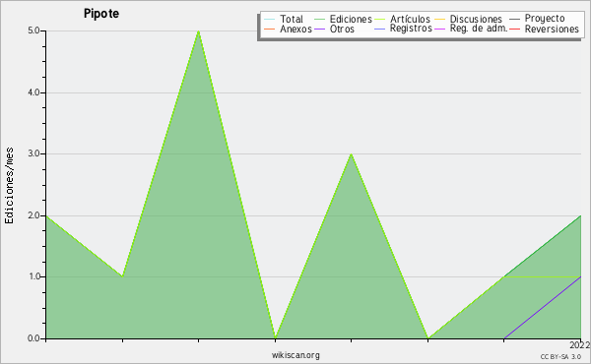This screenshot has height=364, width=591.
Task: Click the red Reversiones legend line
Action: pos(514,29)
